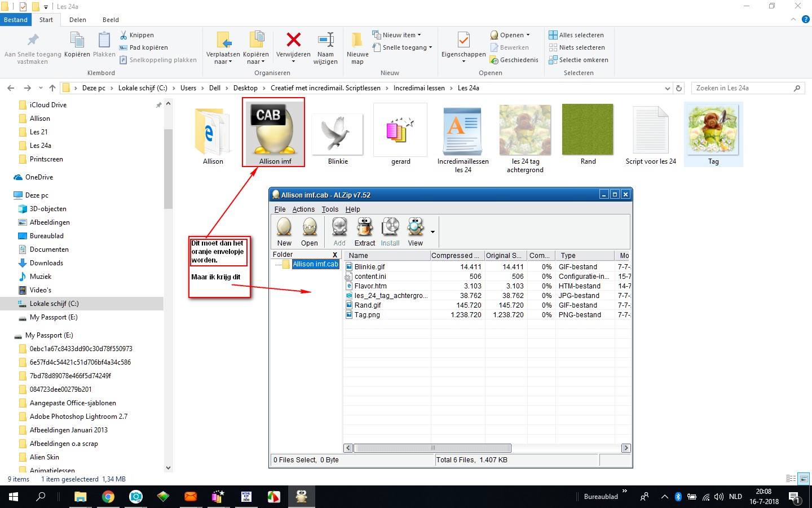Image resolution: width=812 pixels, height=508 pixels.
Task: Click Selectie omkeren in the ribbon
Action: click(x=579, y=60)
